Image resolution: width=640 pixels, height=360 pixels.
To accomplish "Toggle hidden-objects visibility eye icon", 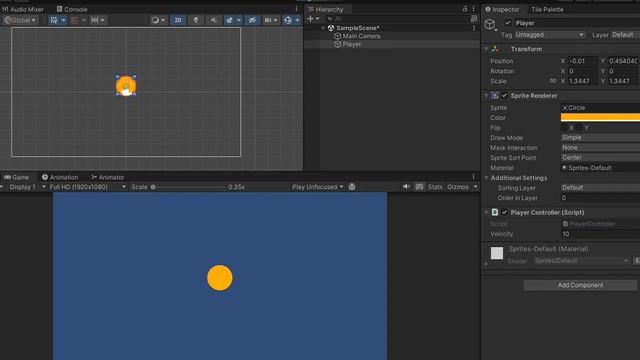I will [252, 20].
